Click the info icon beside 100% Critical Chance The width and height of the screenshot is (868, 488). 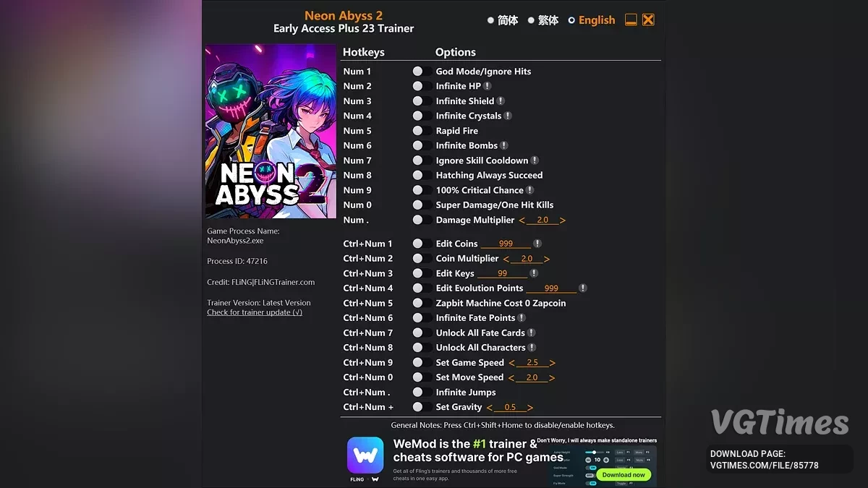tap(529, 190)
